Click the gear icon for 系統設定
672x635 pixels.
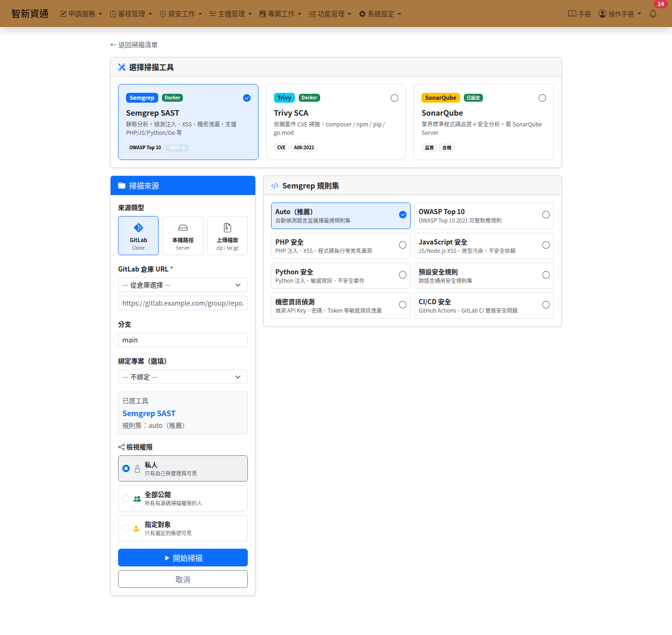click(x=362, y=14)
